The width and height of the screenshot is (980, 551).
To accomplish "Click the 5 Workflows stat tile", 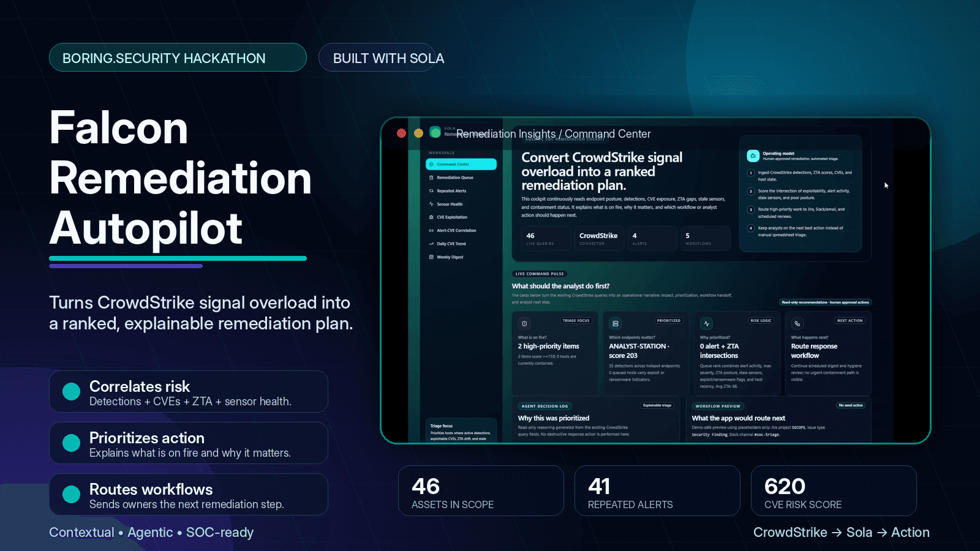I will coord(704,238).
